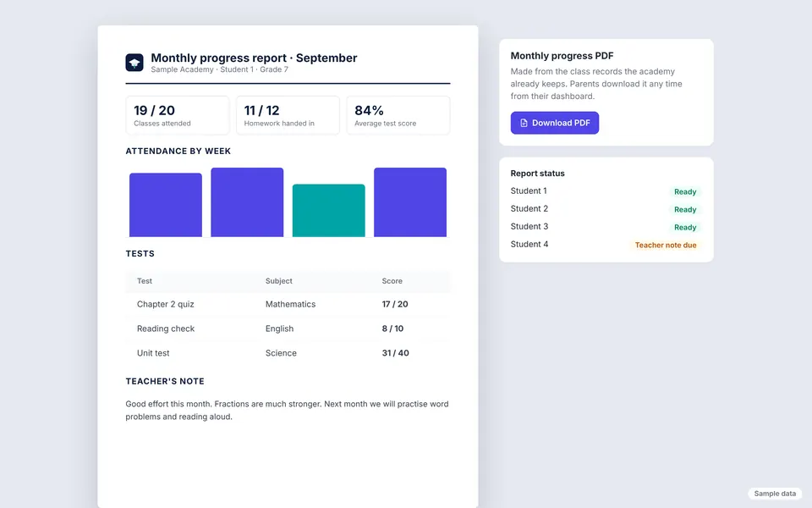Screen dimensions: 812x508
Task: Select the 'Unit test' test name
Action: click(153, 353)
